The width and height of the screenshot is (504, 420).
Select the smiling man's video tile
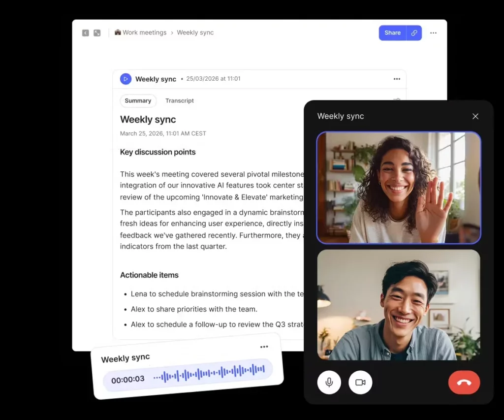click(398, 305)
